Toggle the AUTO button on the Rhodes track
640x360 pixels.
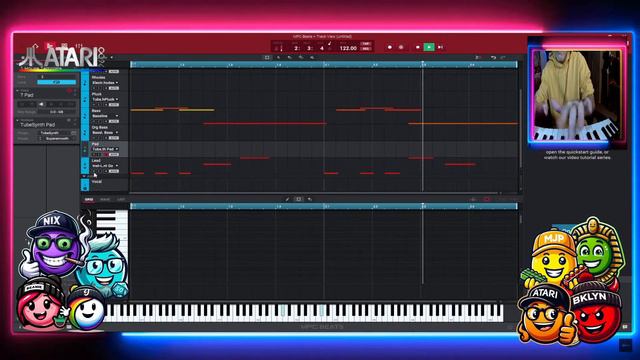[113, 88]
